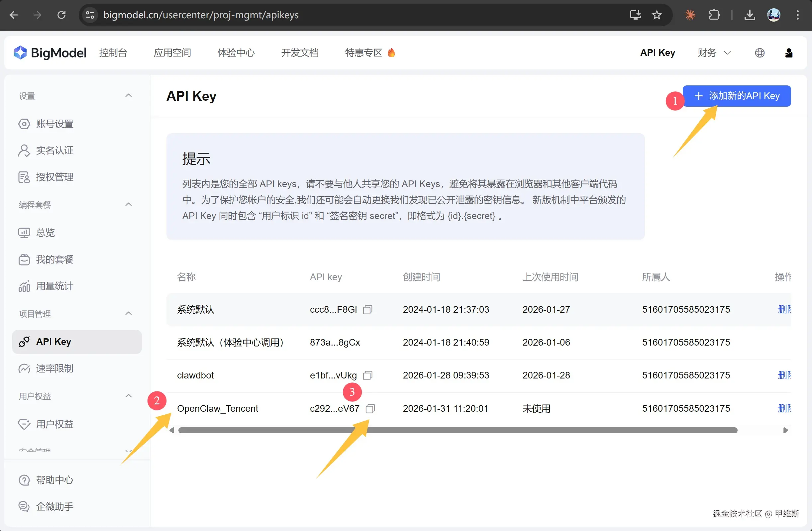The height and width of the screenshot is (531, 812).
Task: Open the user profile icon in the navbar
Action: pyautogui.click(x=788, y=53)
